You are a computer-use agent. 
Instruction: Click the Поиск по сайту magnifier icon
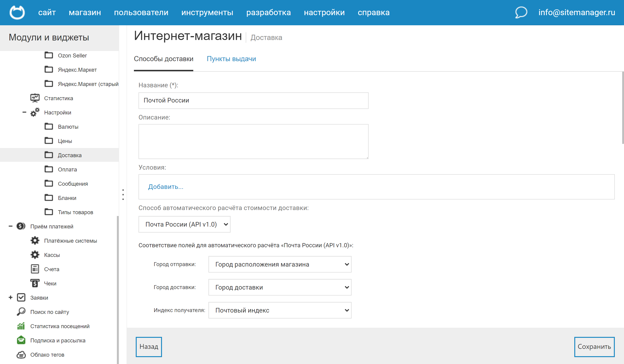point(21,312)
